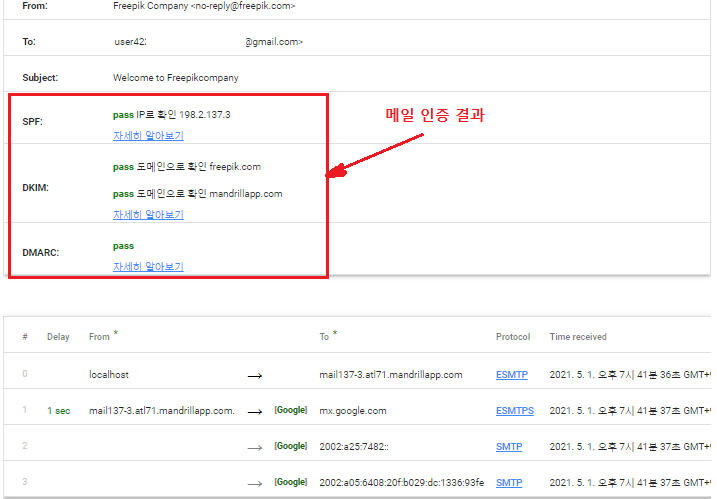
Task: Click the DMARC field label
Action: click(41, 252)
